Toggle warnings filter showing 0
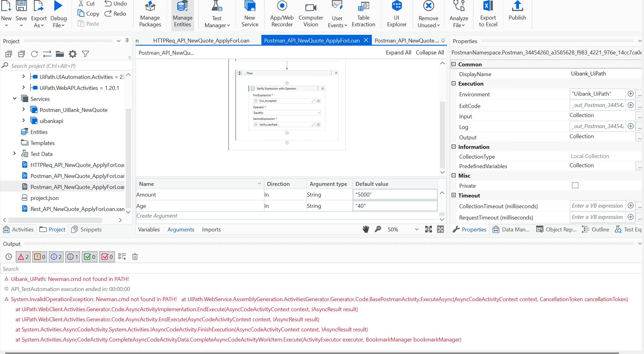The width and height of the screenshot is (644, 354). click(x=40, y=257)
